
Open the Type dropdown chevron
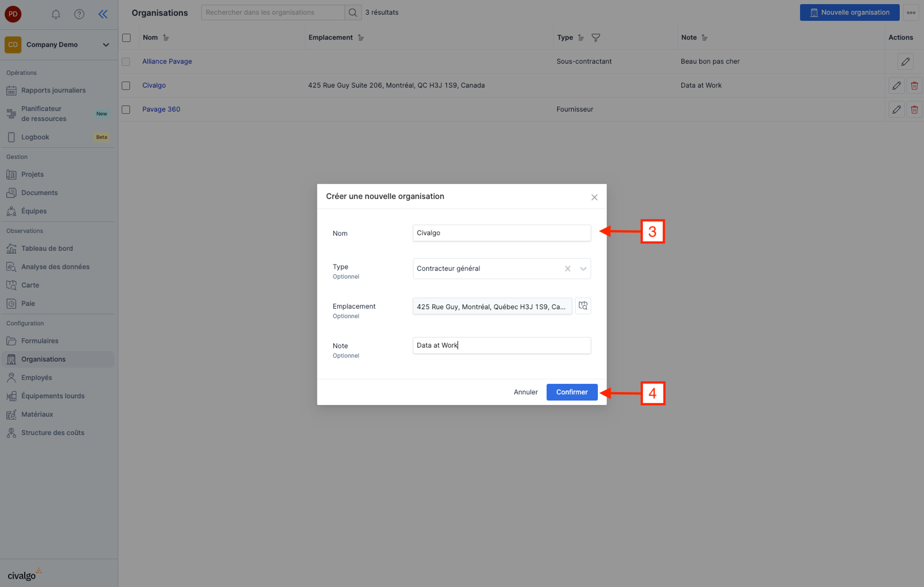(583, 268)
